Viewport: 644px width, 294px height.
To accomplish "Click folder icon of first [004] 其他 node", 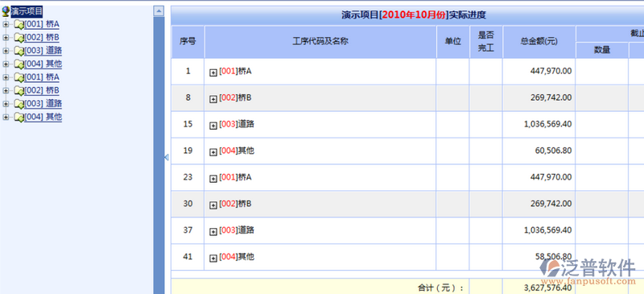I will click(19, 64).
